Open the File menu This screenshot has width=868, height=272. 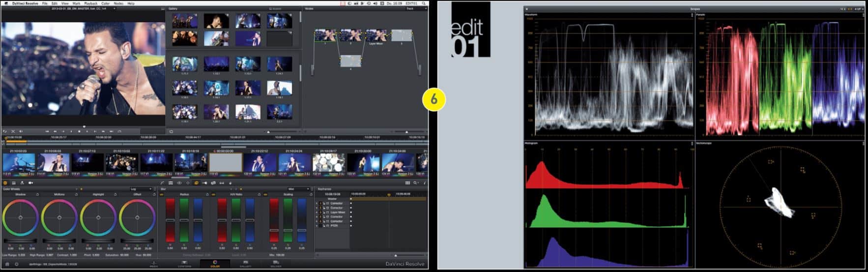point(45,3)
